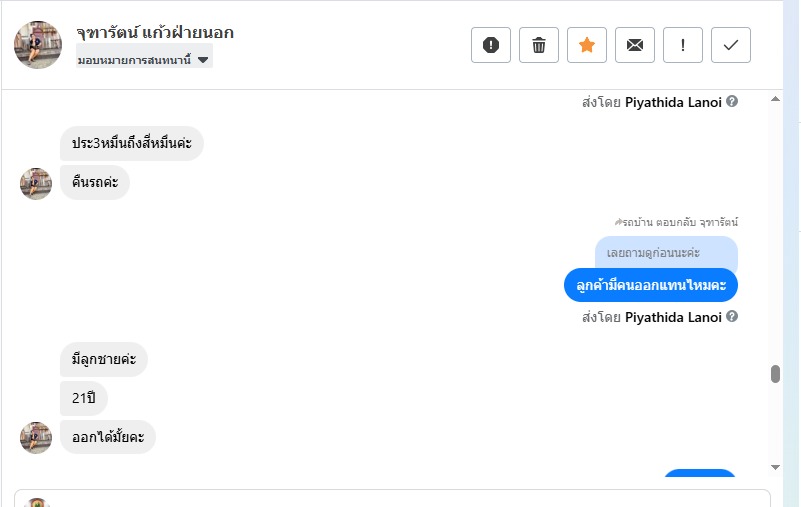801x507 pixels.
Task: Click the message bubble มีลูกชายค่ะ
Action: pyautogui.click(x=104, y=359)
